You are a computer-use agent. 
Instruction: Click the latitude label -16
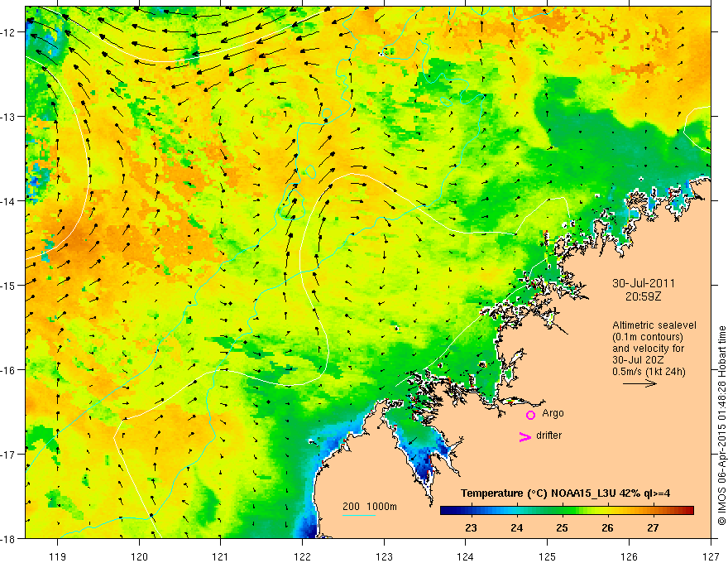[x=8, y=370]
